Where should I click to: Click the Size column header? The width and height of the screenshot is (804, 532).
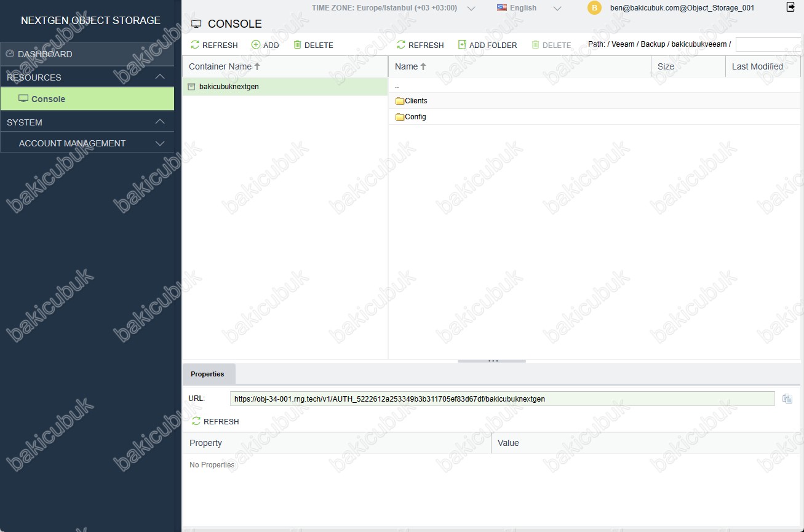click(x=688, y=66)
